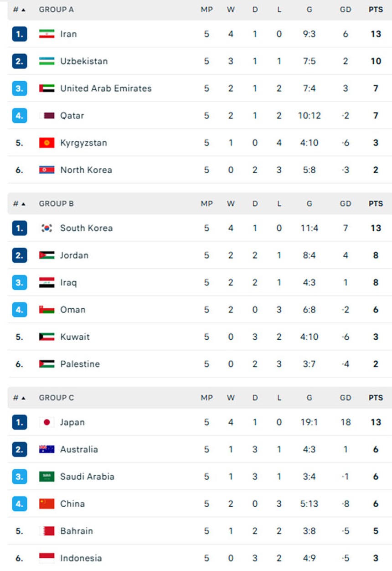Click the Iran flag icon

point(46,34)
